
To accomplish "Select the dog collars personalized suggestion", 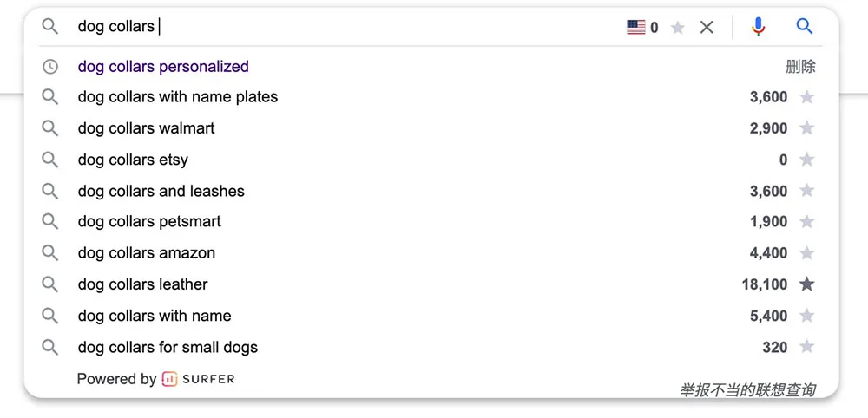I will pos(163,67).
